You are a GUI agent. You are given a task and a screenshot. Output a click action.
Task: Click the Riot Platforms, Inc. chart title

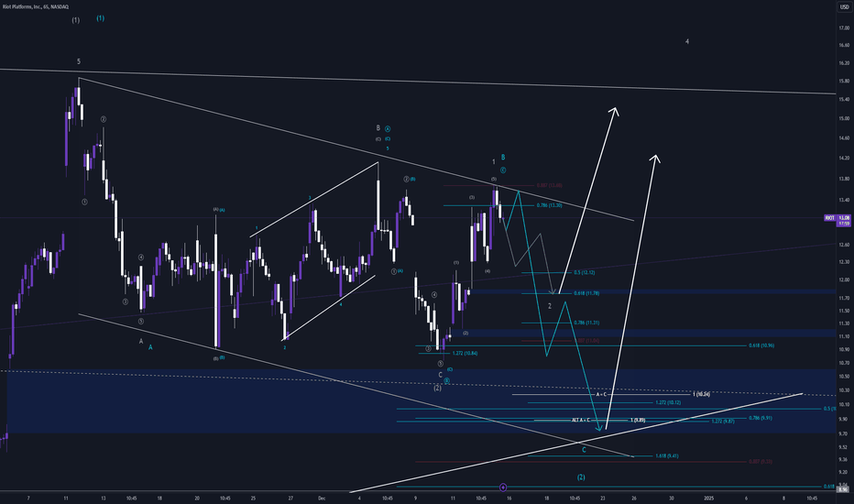36,7
